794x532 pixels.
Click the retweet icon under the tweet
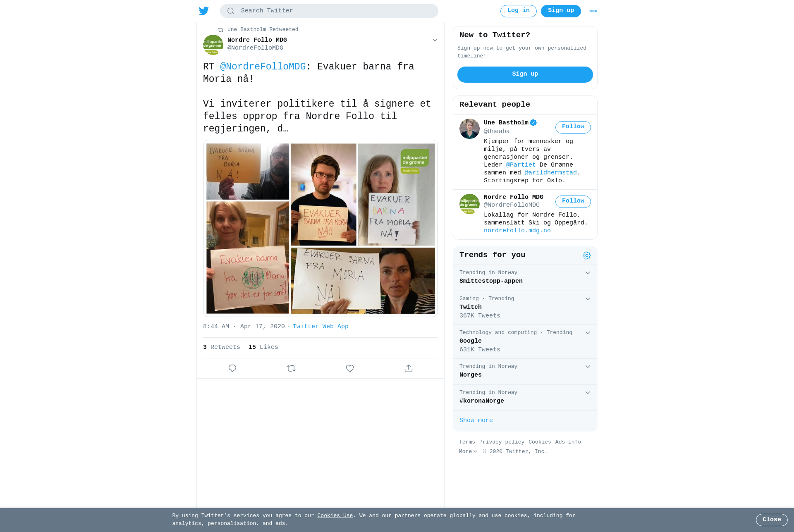point(291,368)
